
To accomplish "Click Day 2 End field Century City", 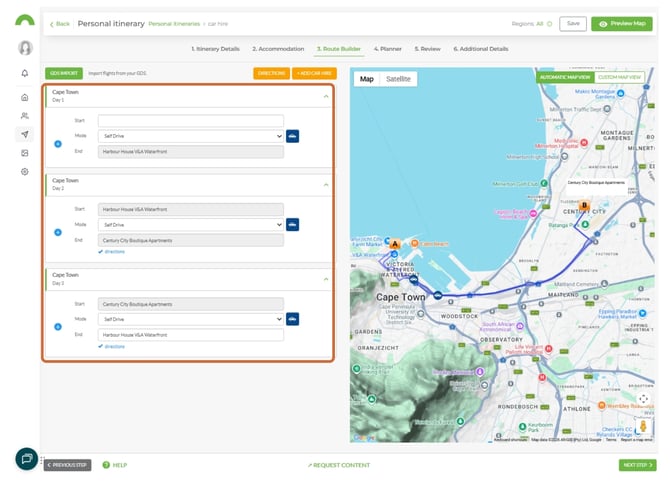I will [x=191, y=241].
